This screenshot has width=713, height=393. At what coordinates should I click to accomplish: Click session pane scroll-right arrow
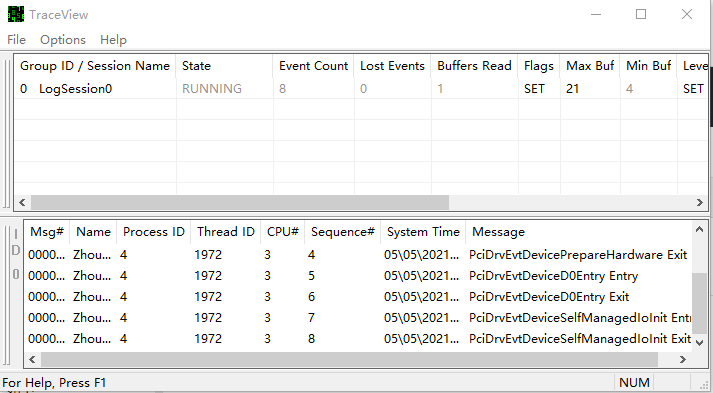700,202
